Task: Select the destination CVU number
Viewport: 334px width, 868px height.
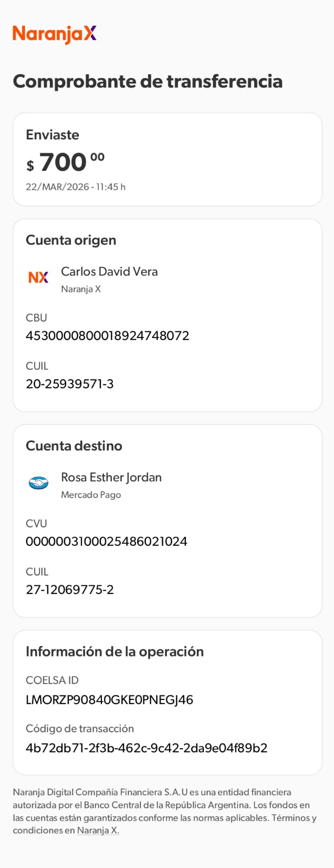Action: [106, 541]
